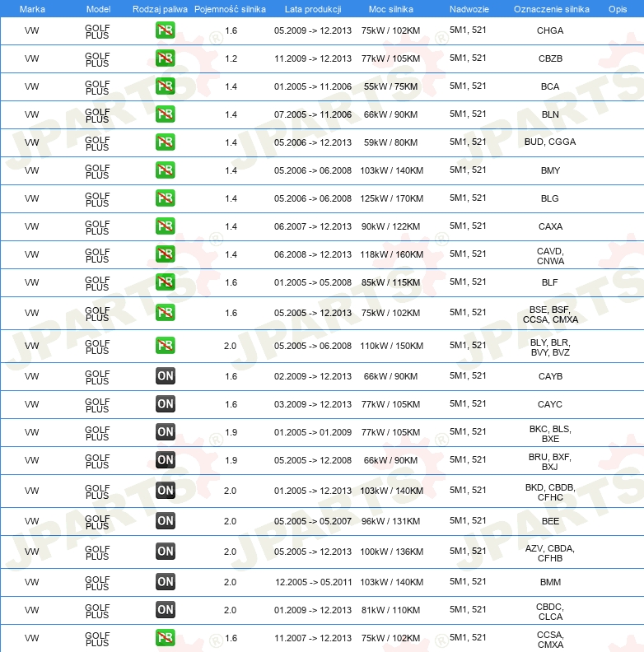Select the petrol icon in the BMY row
The height and width of the screenshot is (652, 644).
[166, 170]
